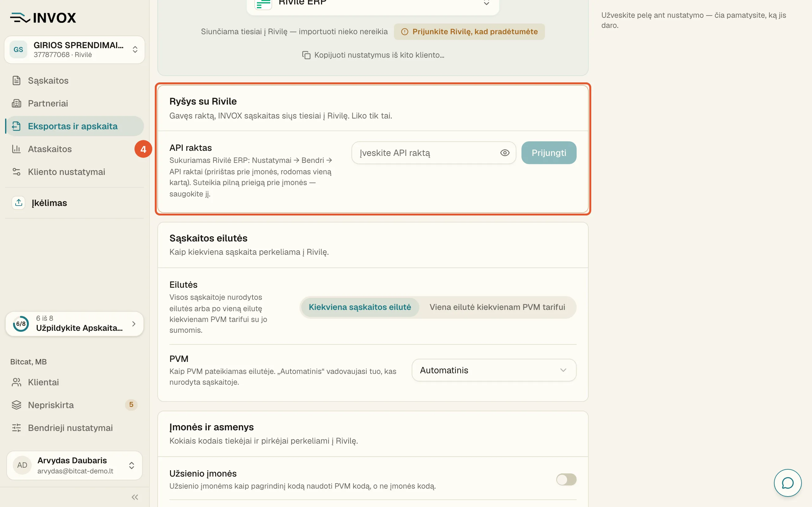Click the copy icon beside Kopijuoti nustatymus
812x507 pixels.
(x=306, y=55)
